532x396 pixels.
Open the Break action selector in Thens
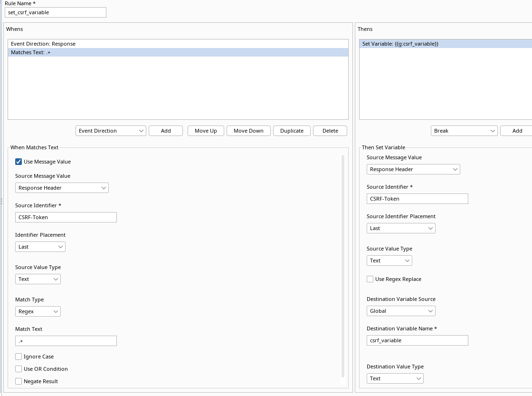coord(464,130)
